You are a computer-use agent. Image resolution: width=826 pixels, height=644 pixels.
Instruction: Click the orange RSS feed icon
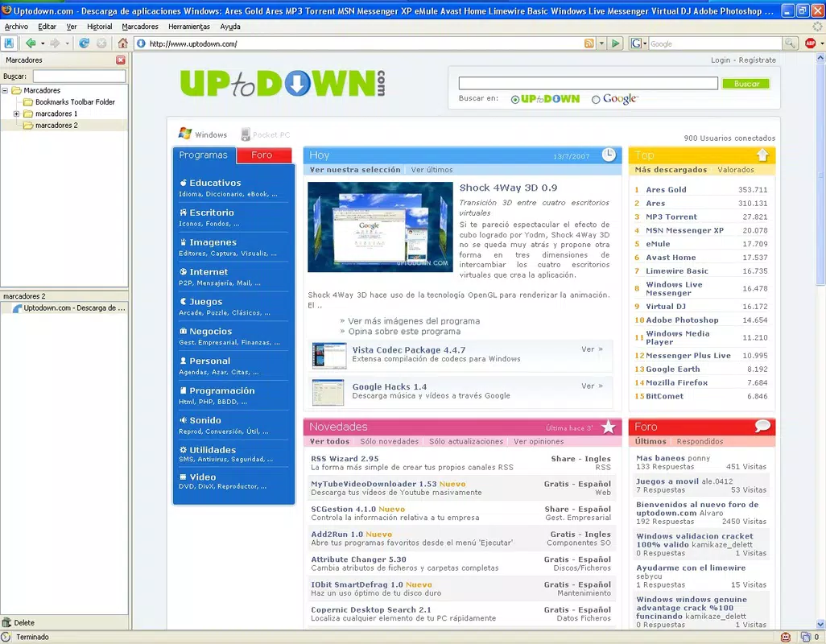(x=589, y=43)
